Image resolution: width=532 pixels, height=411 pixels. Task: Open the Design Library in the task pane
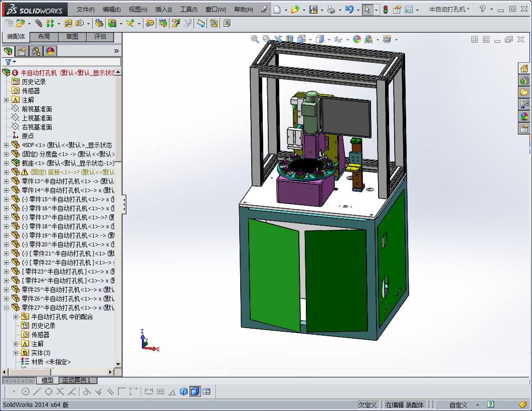coord(524,80)
